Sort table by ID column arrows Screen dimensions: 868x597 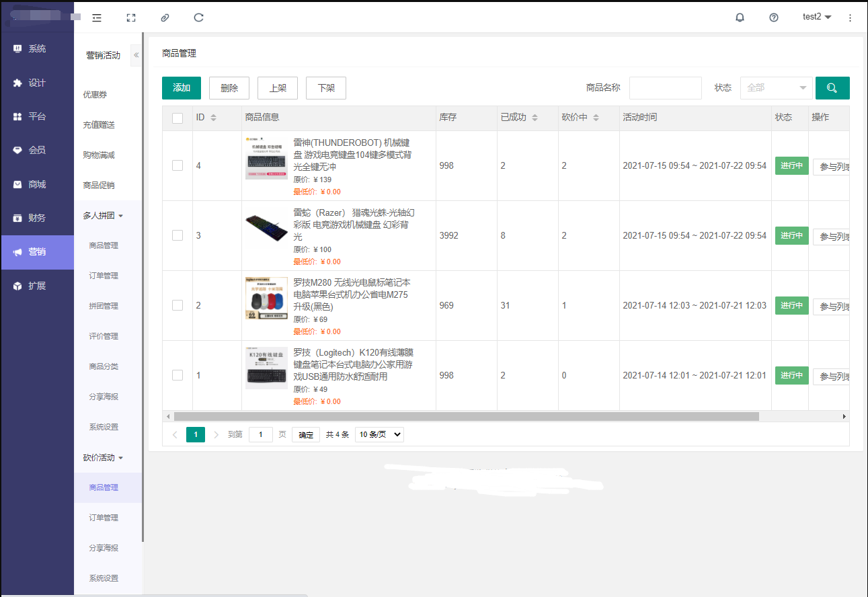click(x=214, y=118)
